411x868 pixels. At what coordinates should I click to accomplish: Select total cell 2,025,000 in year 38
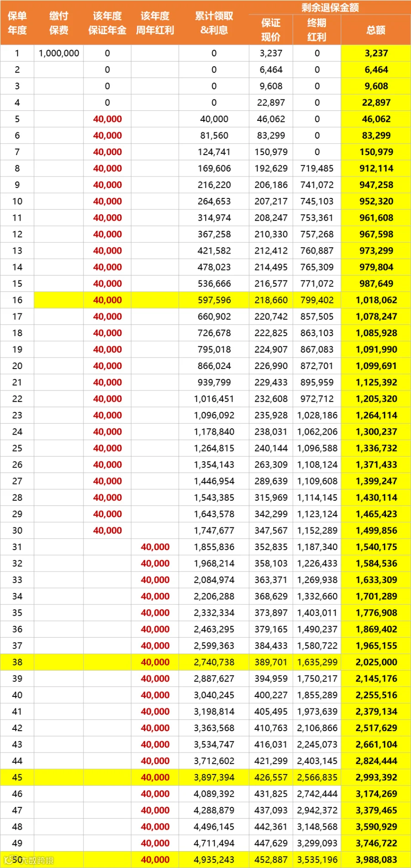[x=376, y=662]
